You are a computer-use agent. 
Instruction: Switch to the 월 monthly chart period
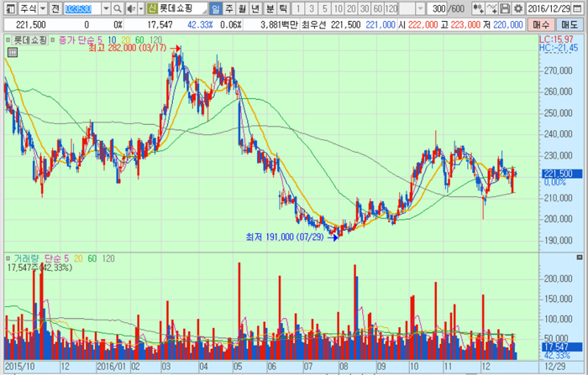coord(242,8)
